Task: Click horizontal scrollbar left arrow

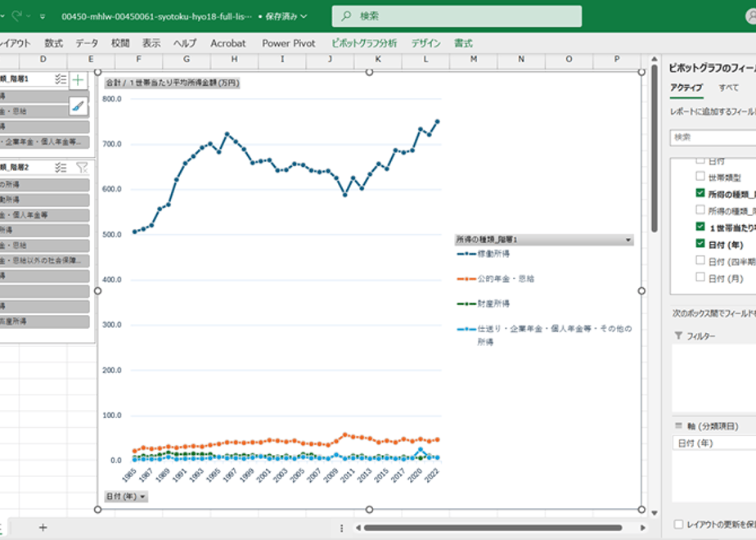Action: coord(358,528)
